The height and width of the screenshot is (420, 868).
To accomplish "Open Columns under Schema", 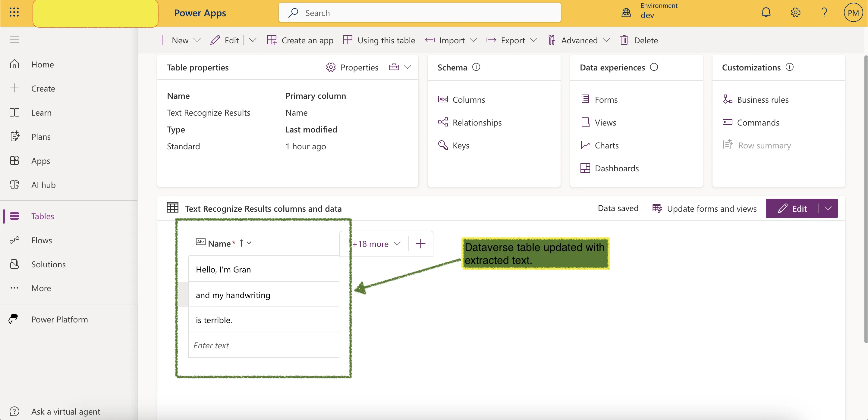I will (x=462, y=99).
